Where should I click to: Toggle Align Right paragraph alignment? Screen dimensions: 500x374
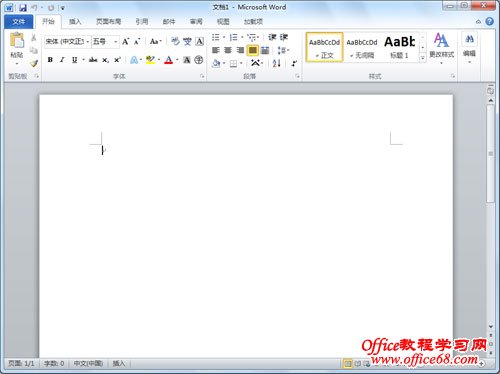point(240,50)
